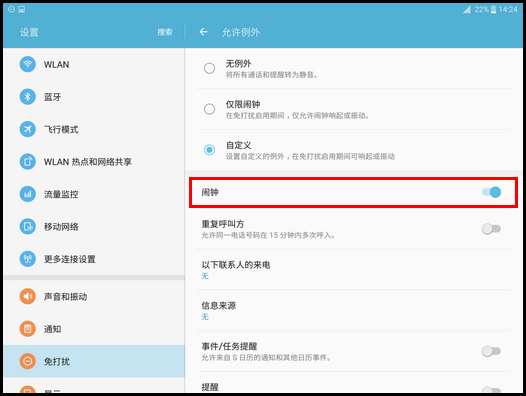Viewport: 526px width, 396px height.
Task: Open 飞行模式 settings label
Action: point(61,130)
